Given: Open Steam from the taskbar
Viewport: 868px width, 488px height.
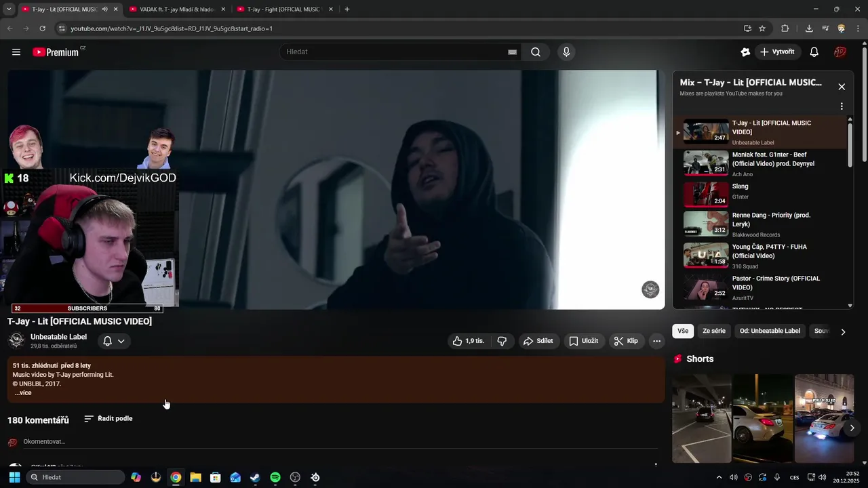Looking at the screenshot, I should 255,477.
